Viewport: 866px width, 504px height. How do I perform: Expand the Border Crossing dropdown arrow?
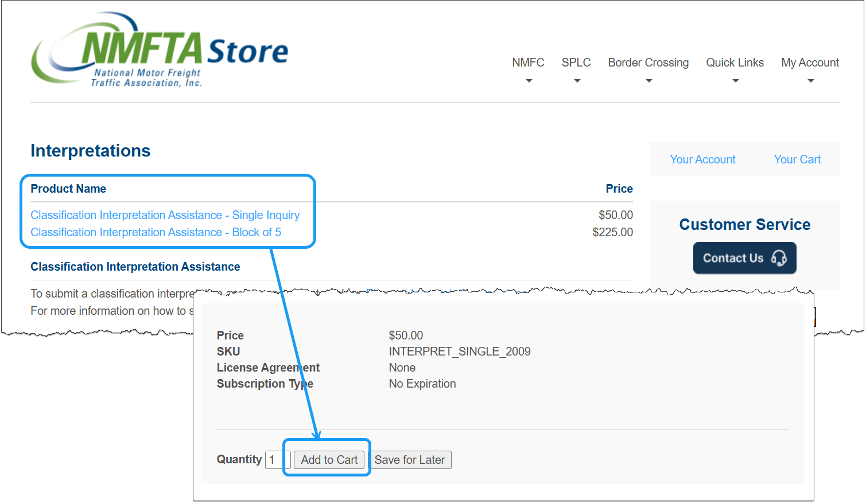pyautogui.click(x=649, y=81)
